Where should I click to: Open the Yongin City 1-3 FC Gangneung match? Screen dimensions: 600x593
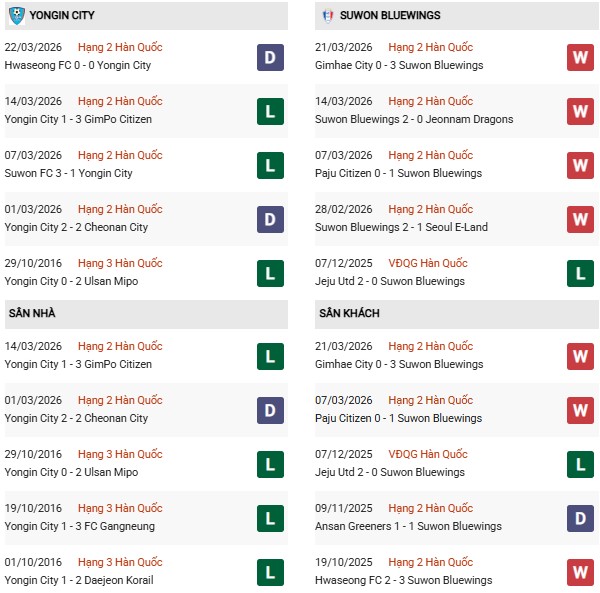click(79, 527)
